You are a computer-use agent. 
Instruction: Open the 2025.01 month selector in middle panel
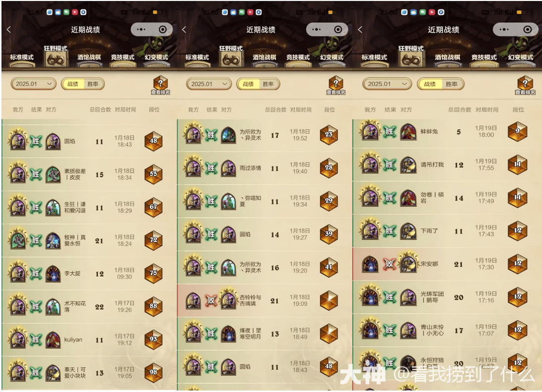click(x=209, y=84)
